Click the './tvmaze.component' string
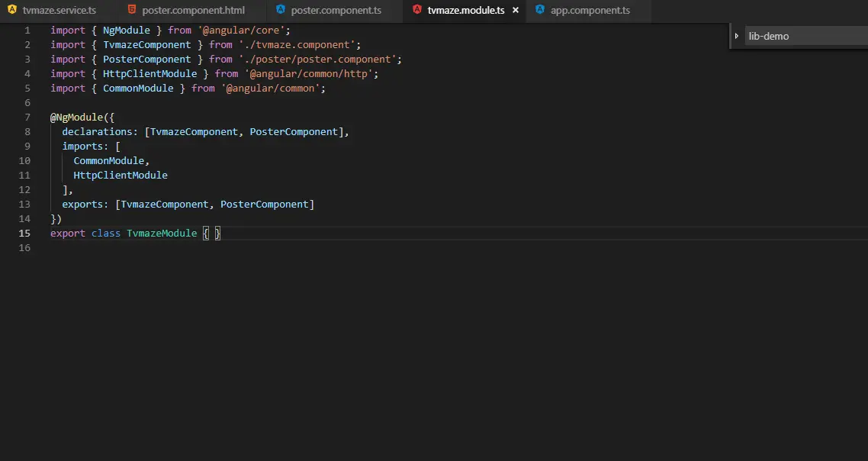The width and height of the screenshot is (868, 461). pyautogui.click(x=297, y=45)
